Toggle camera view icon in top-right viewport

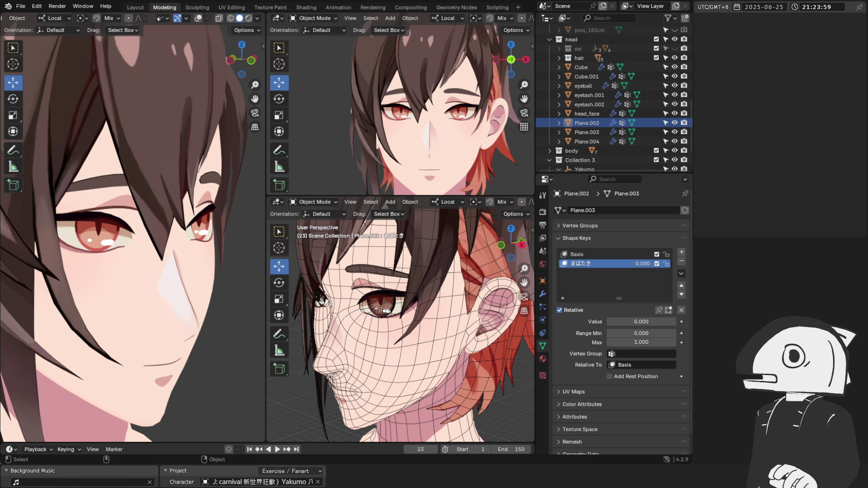point(524,113)
